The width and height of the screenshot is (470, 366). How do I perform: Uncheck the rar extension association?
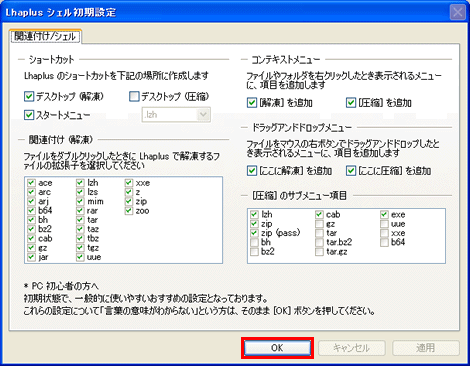80,211
